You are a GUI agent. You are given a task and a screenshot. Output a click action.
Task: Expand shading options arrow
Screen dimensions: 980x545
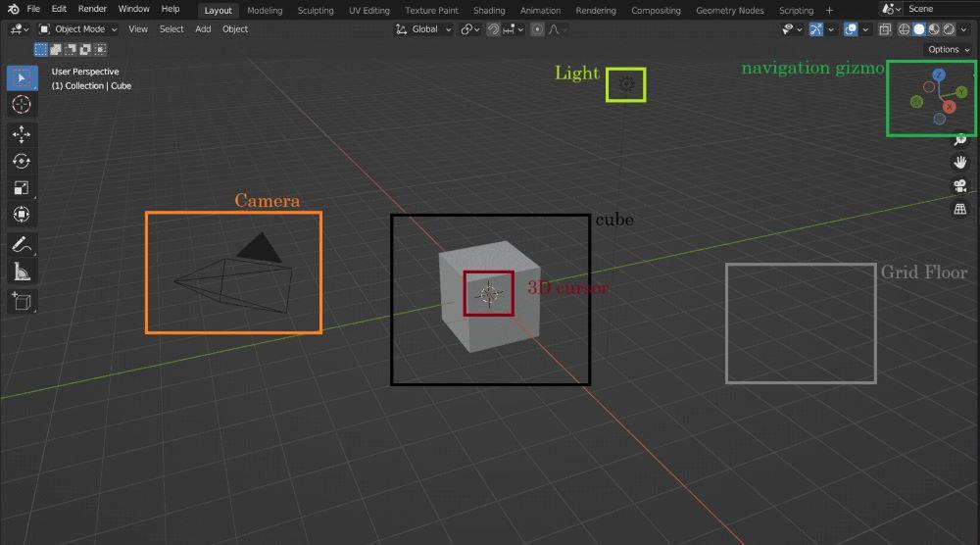tap(963, 29)
